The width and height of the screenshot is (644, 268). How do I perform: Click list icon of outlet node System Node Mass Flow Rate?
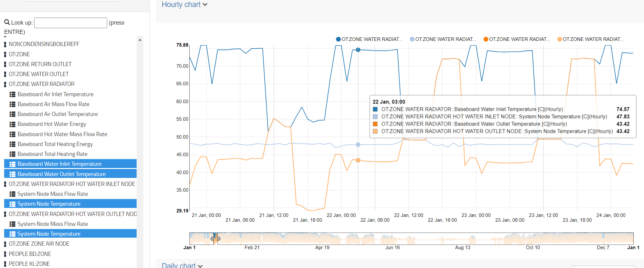point(12,224)
